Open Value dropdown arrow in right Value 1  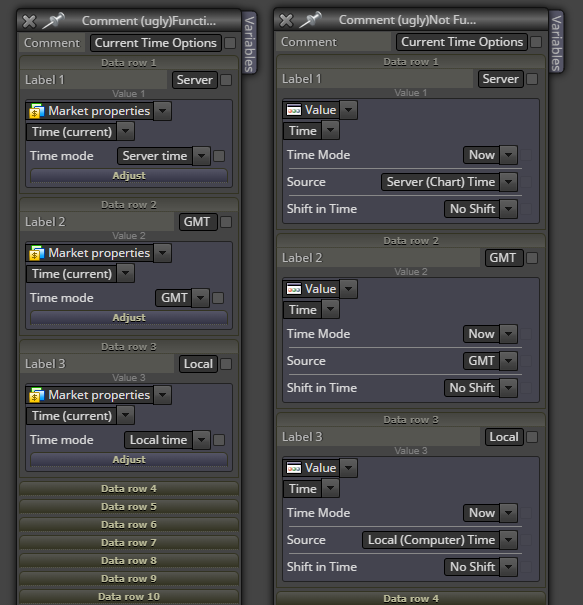click(x=348, y=110)
